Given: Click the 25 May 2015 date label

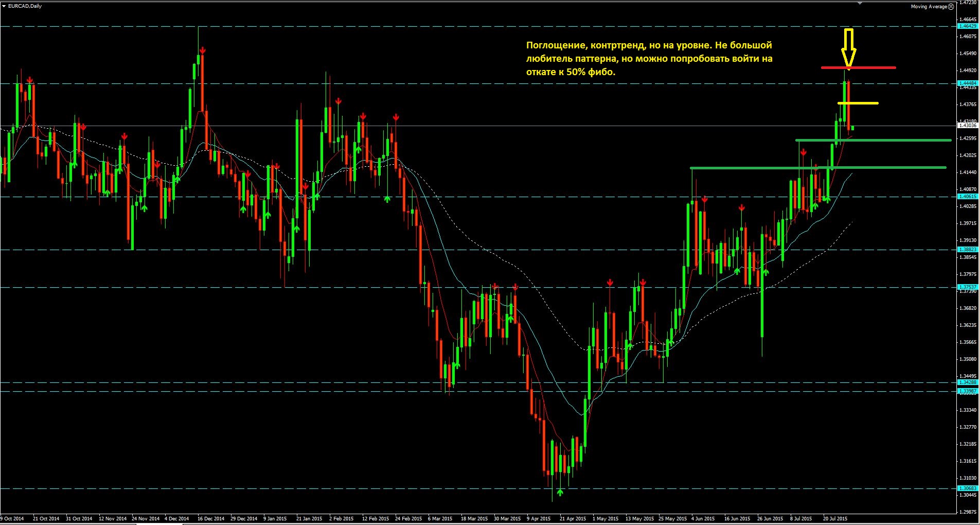Looking at the screenshot, I should (672, 519).
